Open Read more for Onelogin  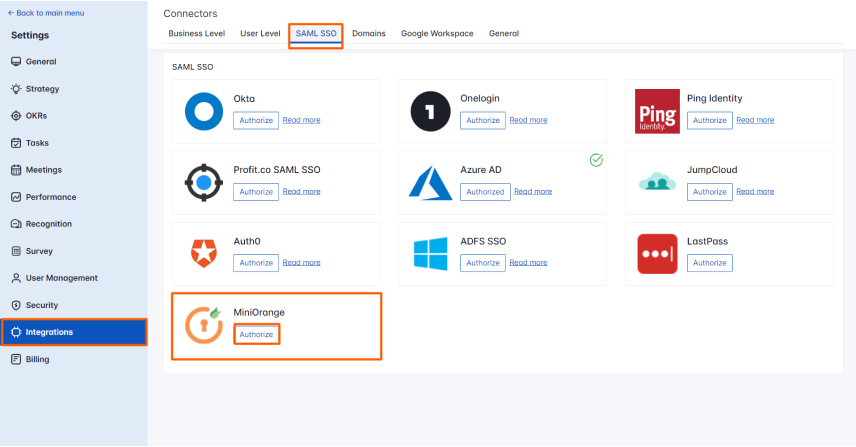tap(528, 120)
